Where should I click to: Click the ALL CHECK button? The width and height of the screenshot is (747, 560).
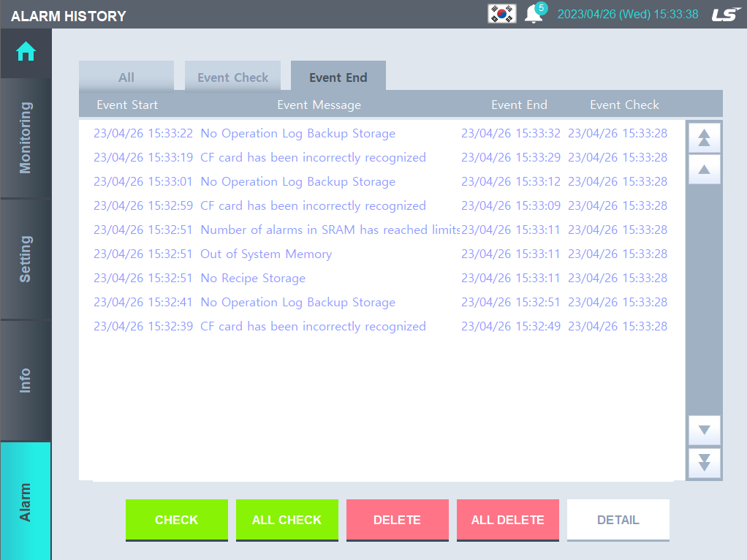pos(287,520)
